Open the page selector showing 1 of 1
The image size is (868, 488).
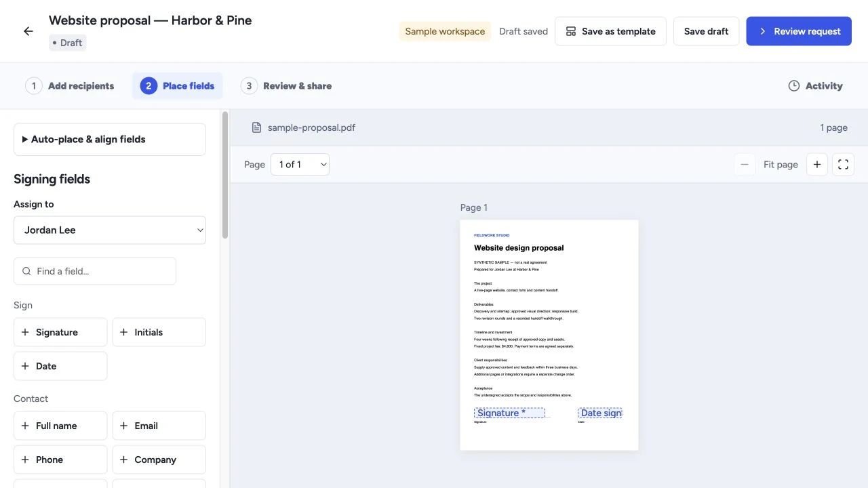pos(300,165)
